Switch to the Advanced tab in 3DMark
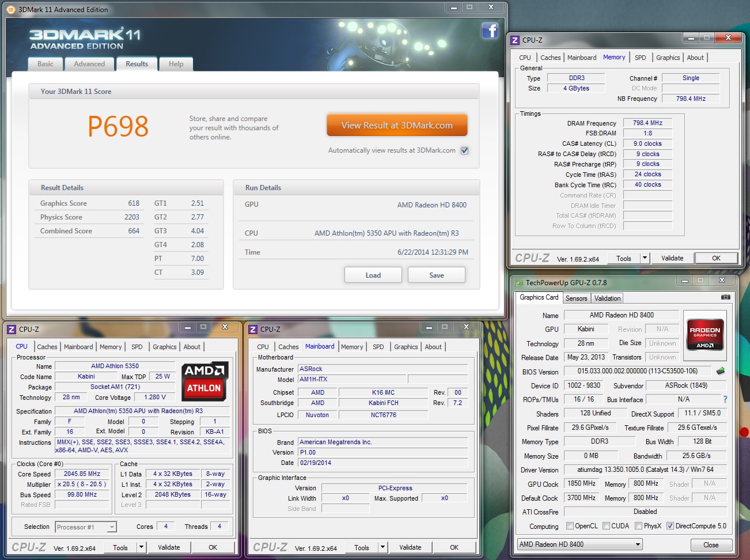 point(89,64)
